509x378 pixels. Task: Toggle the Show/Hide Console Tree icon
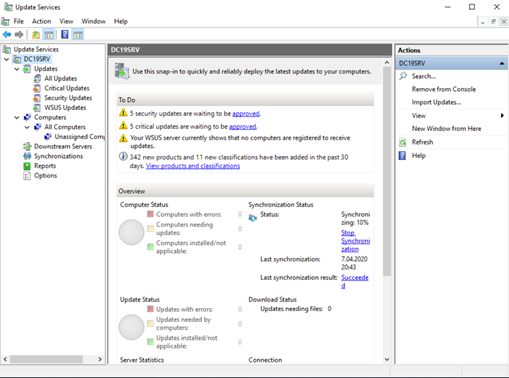click(x=49, y=34)
